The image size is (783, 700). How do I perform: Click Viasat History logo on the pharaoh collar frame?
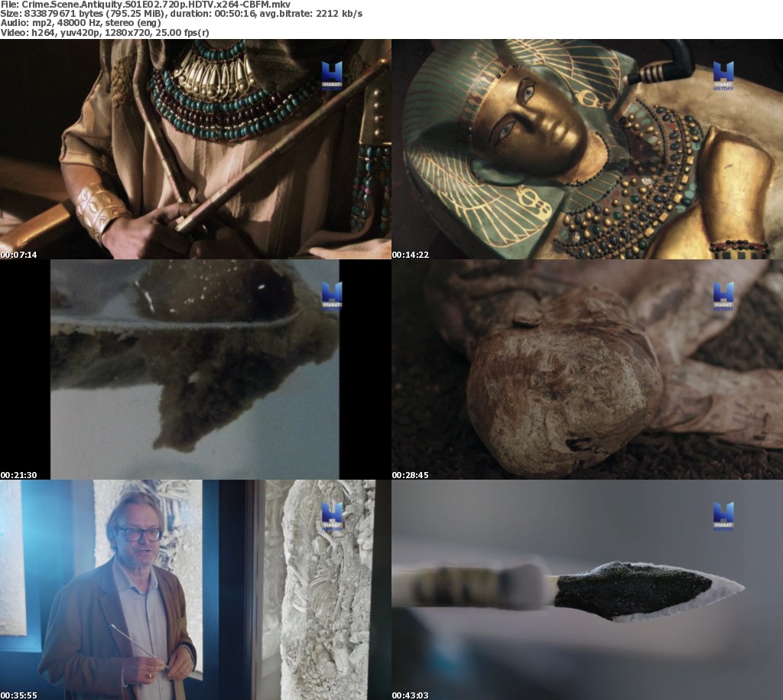[331, 77]
